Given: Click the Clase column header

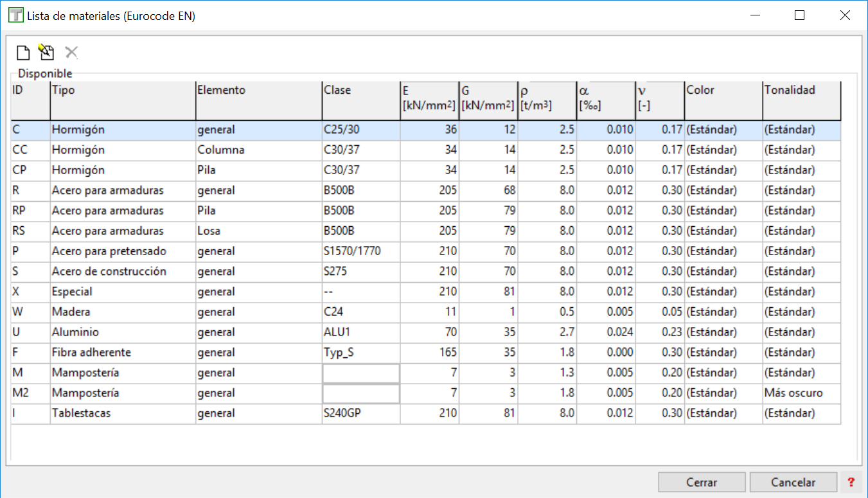Looking at the screenshot, I should (x=360, y=100).
